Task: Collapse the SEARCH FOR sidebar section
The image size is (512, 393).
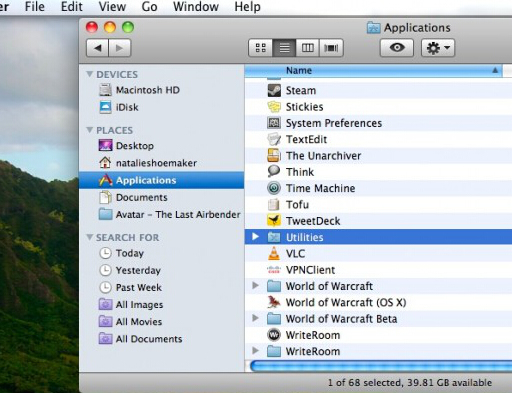Action: coord(89,237)
